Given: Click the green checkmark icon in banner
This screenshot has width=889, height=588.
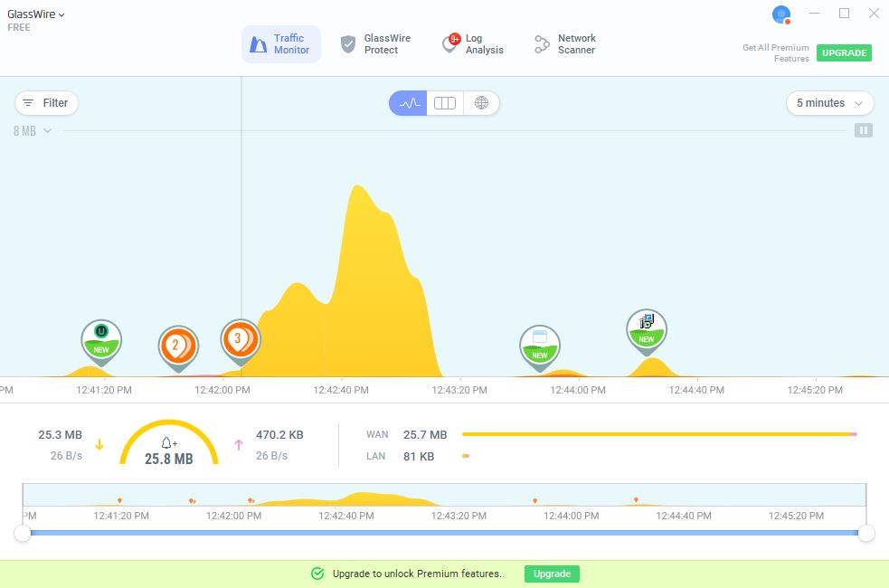Looking at the screenshot, I should (x=317, y=574).
